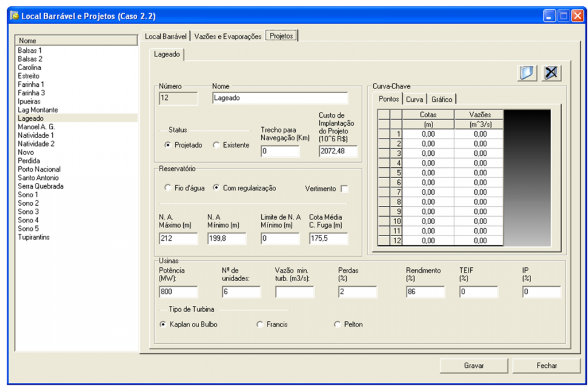
Task: Click the application icon in title bar
Action: (x=14, y=16)
